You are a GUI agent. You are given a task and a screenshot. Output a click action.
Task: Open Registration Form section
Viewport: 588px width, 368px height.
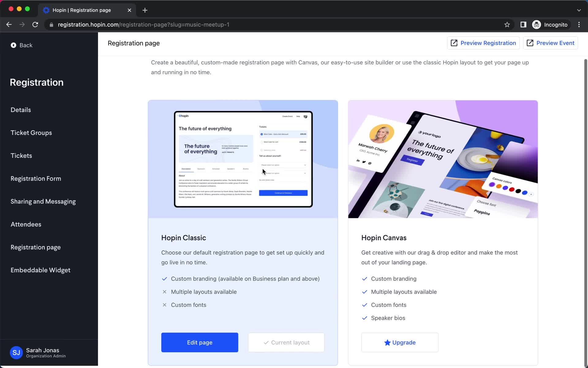[36, 178]
